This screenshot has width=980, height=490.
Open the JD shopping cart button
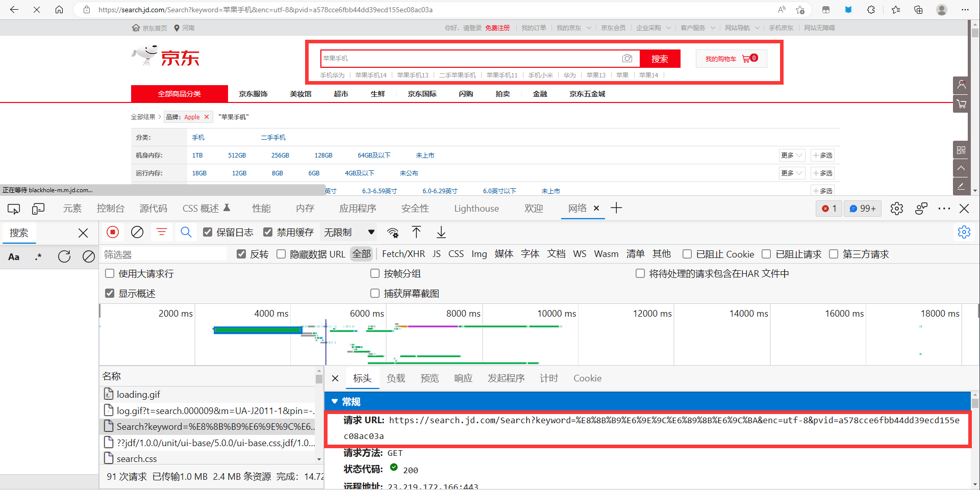tap(731, 59)
